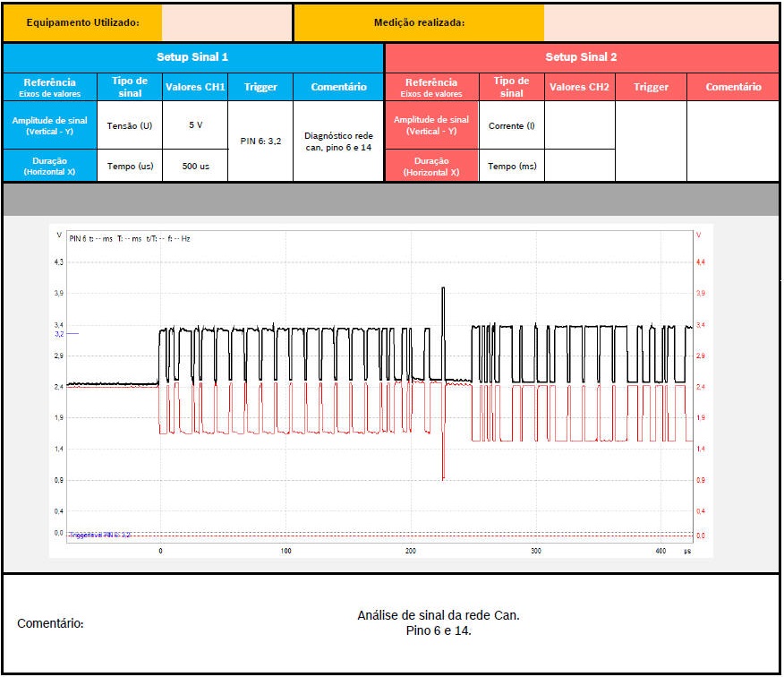
Task: Select the 500 us duration value cell
Action: [195, 166]
